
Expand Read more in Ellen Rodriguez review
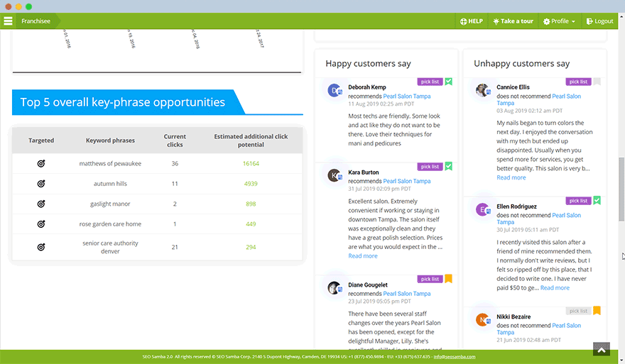tap(555, 288)
